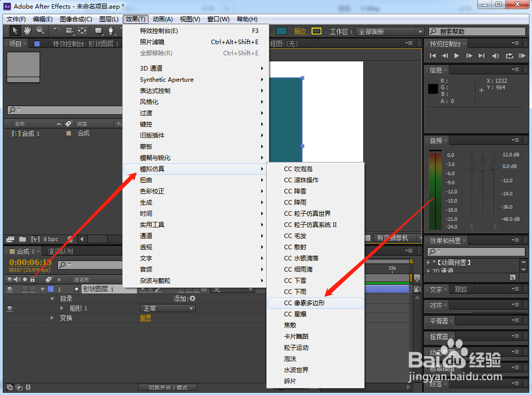Open 扭曲 effects submenu
This screenshot has width=532, height=395.
coord(196,180)
